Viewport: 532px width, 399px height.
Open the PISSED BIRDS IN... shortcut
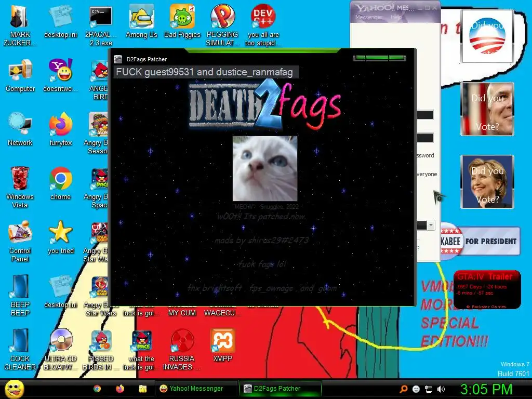point(101,350)
